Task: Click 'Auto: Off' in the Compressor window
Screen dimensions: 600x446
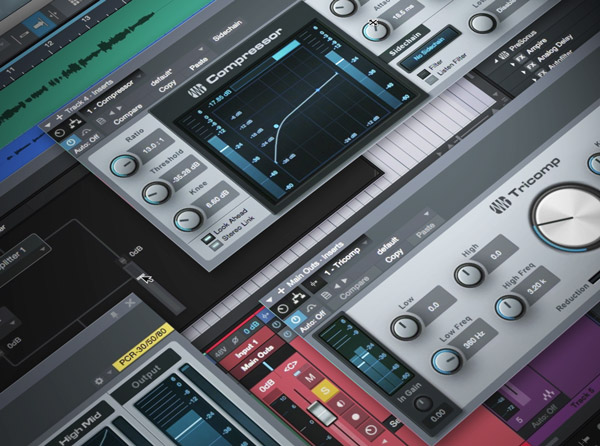Action: 86,144
